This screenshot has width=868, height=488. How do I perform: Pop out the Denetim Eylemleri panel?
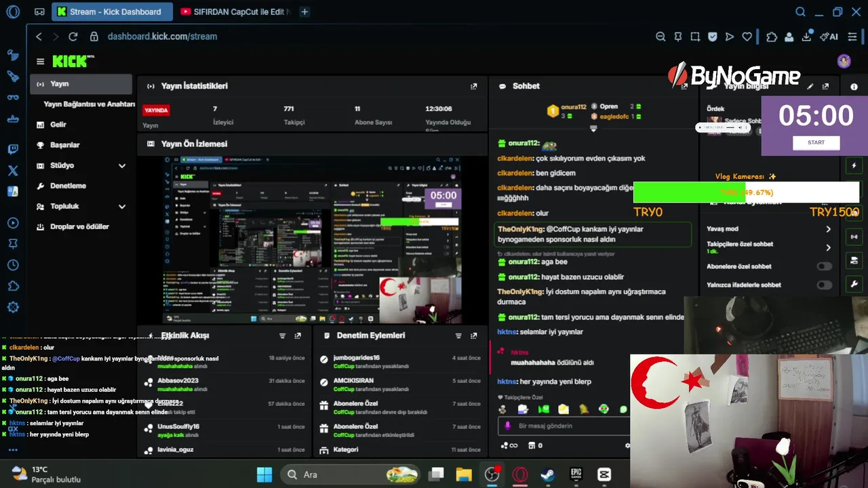tap(473, 335)
